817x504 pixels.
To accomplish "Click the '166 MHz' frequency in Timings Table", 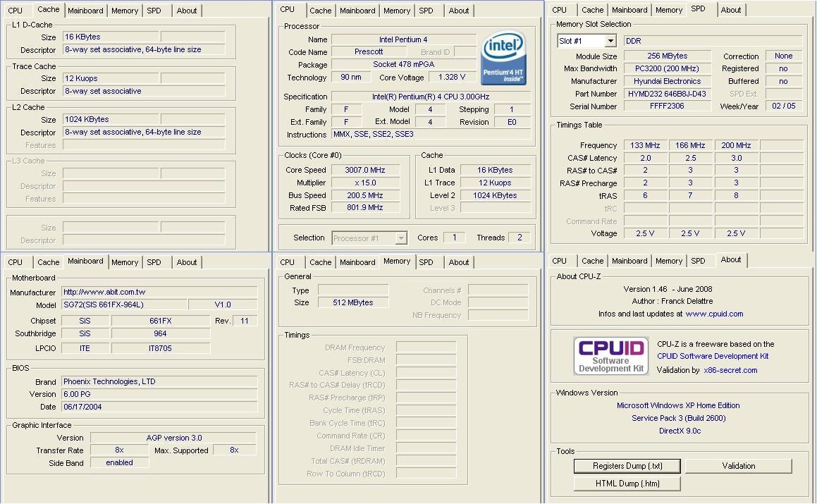I will click(x=690, y=145).
